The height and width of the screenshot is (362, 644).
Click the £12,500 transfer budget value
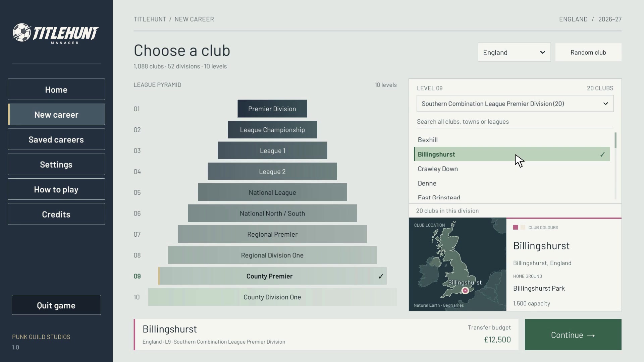[497, 340]
